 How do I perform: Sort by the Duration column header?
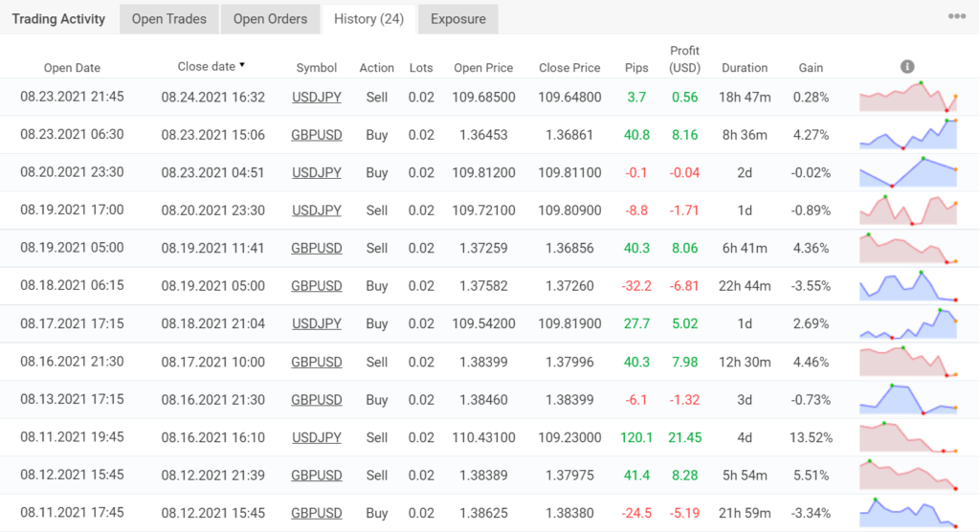click(745, 68)
